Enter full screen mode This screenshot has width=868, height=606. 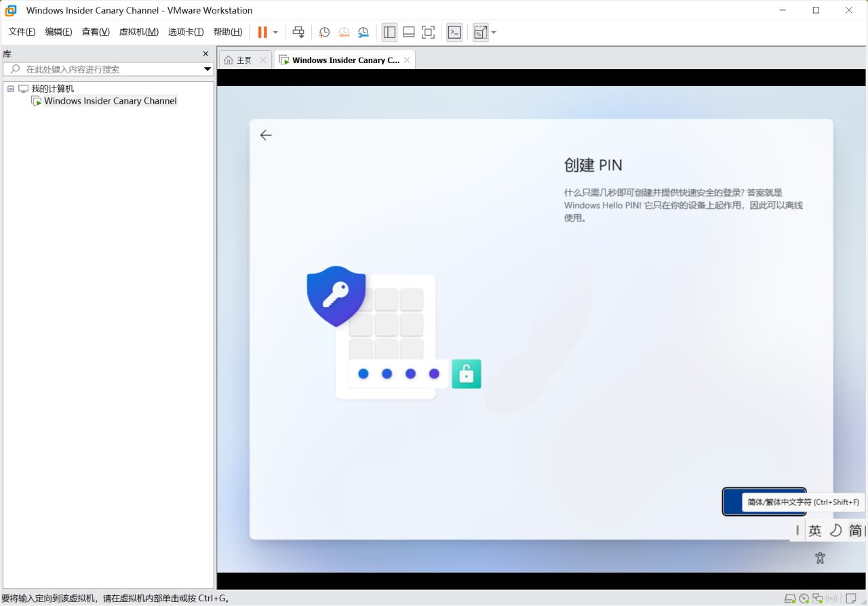tap(427, 32)
